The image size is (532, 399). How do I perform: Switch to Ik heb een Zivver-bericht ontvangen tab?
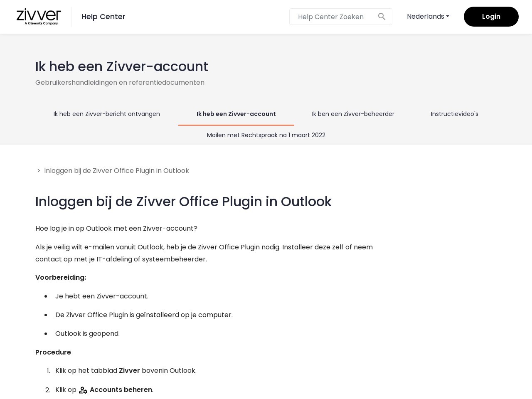pos(106,114)
